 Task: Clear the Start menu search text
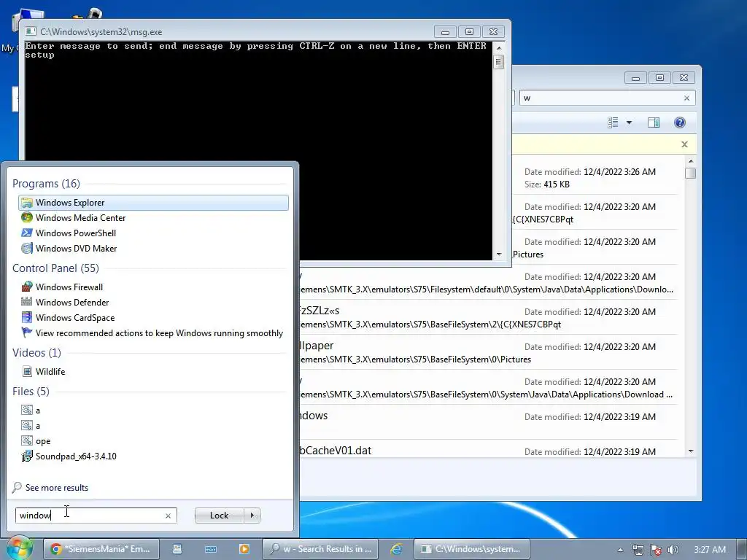[x=168, y=516]
